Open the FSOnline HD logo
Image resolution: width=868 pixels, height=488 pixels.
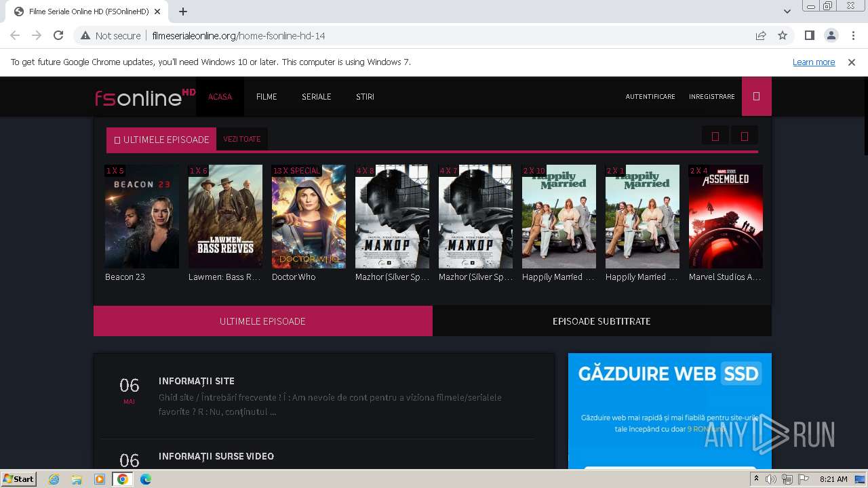point(145,97)
